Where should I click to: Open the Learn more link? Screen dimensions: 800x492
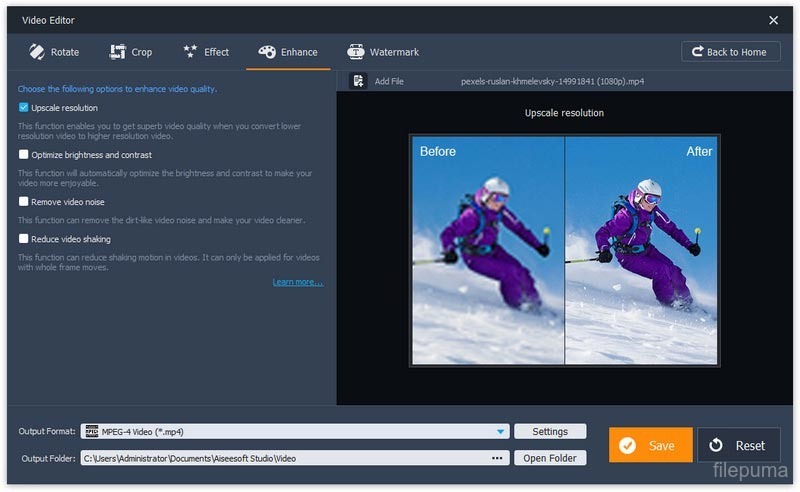click(x=297, y=282)
